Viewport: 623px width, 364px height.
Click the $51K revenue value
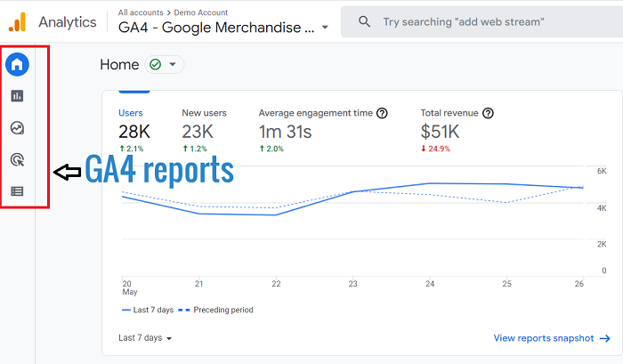(440, 132)
